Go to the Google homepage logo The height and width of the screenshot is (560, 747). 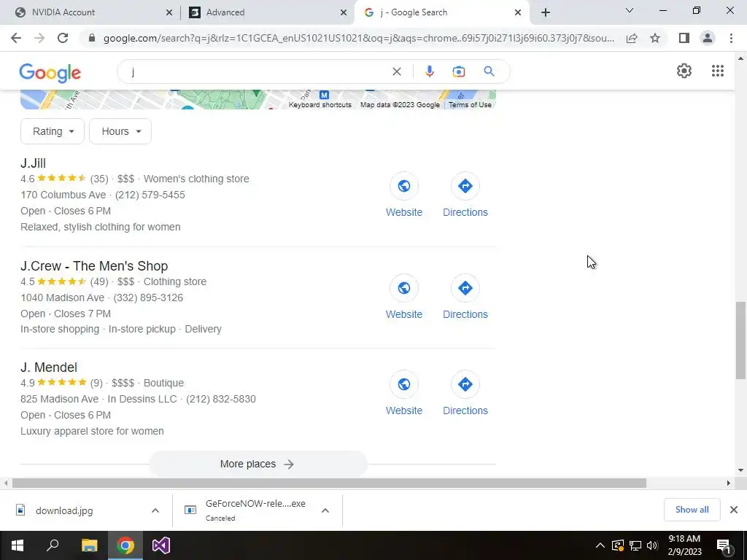click(50, 72)
